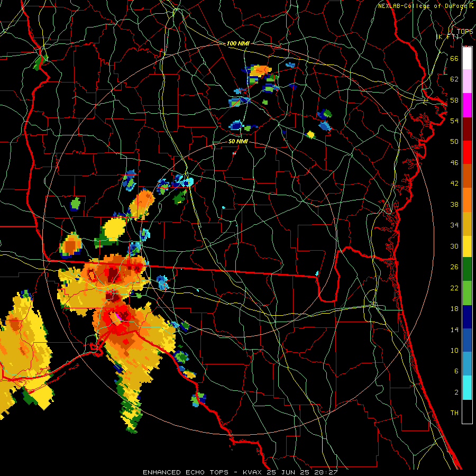Click the TH threshold legend label
476x476 pixels.
pos(454,413)
